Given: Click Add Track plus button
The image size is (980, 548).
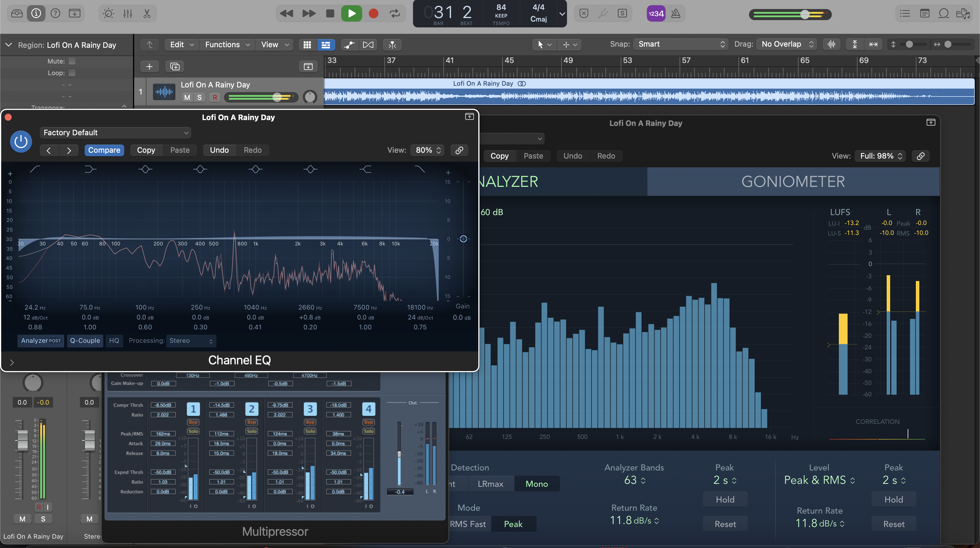Looking at the screenshot, I should coord(150,66).
